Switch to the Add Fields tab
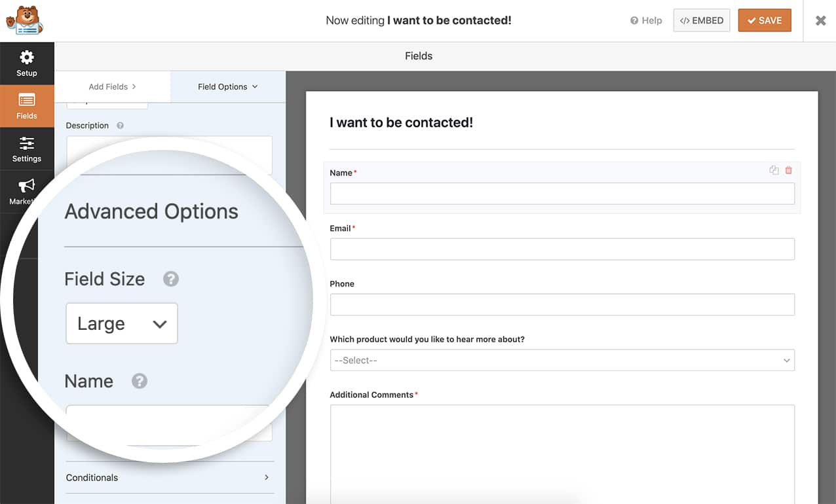Screen dimensions: 836x504 click(111, 86)
